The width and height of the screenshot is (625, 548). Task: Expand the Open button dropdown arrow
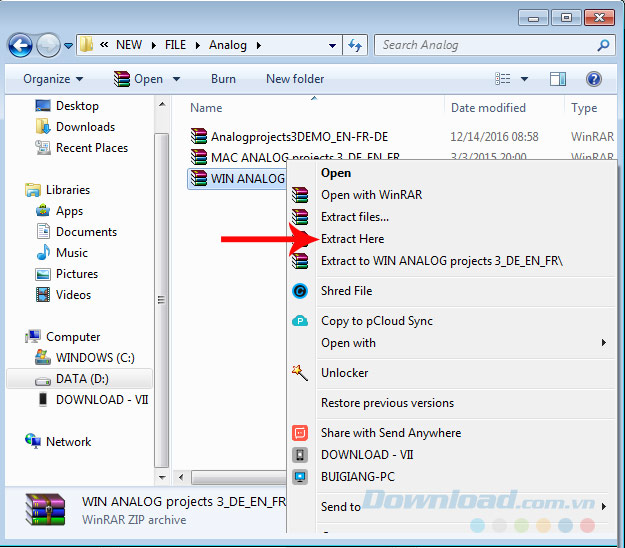point(176,79)
